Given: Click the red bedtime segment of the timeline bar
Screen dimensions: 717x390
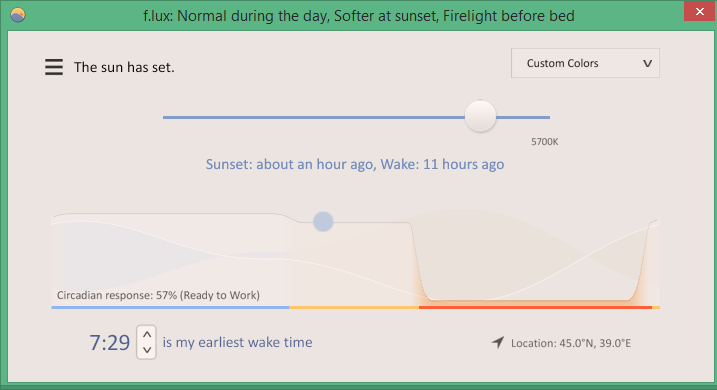Looking at the screenshot, I should (x=535, y=307).
